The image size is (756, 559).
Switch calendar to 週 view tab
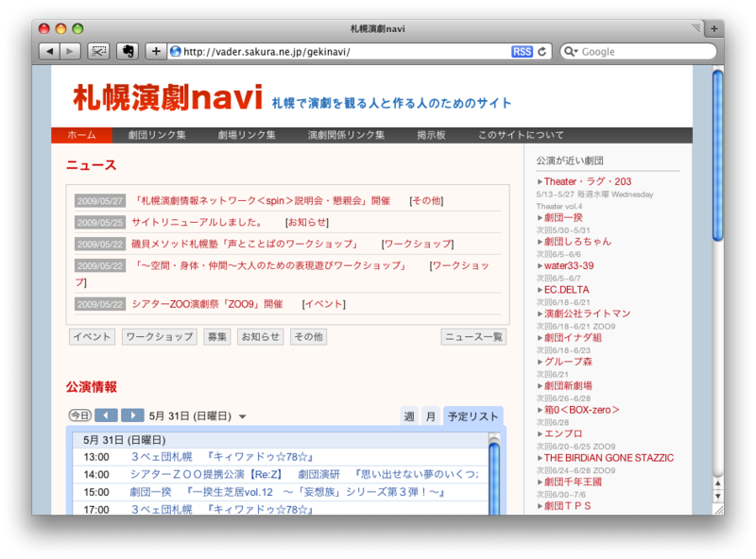pyautogui.click(x=409, y=416)
